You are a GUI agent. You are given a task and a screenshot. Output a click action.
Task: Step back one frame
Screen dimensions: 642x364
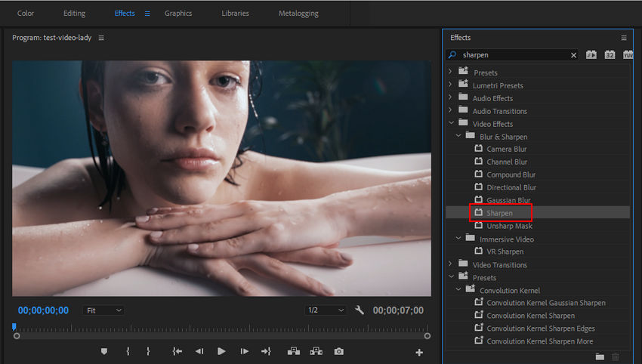coord(199,351)
